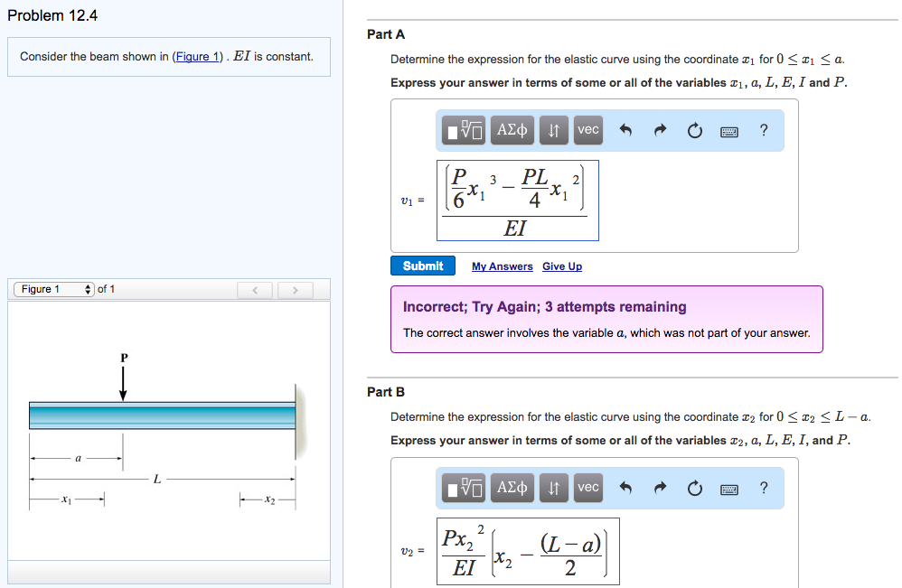
Task: Click the 'Part B' heading
Action: tap(386, 392)
